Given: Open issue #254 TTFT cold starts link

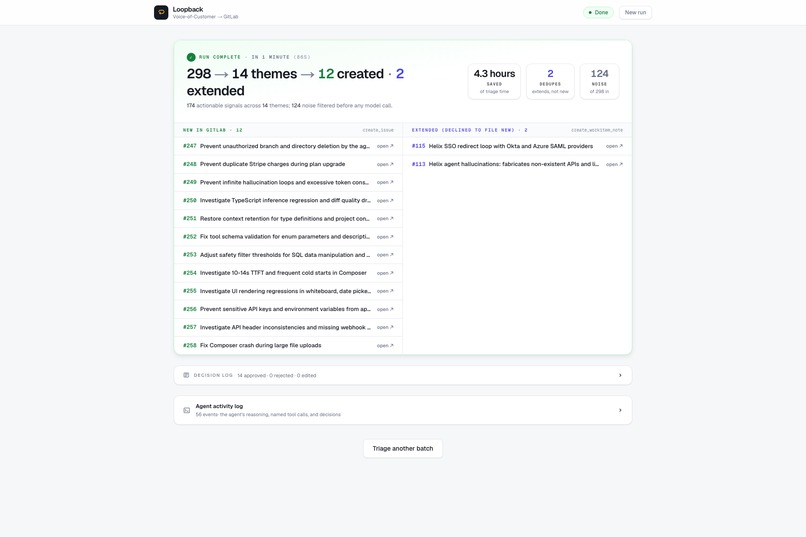Looking at the screenshot, I should click(x=385, y=273).
